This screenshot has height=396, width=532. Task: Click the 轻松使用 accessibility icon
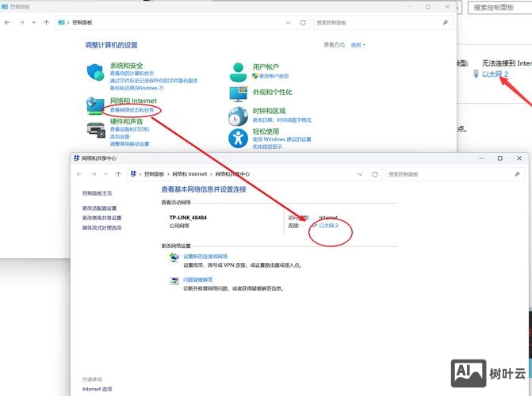point(238,139)
